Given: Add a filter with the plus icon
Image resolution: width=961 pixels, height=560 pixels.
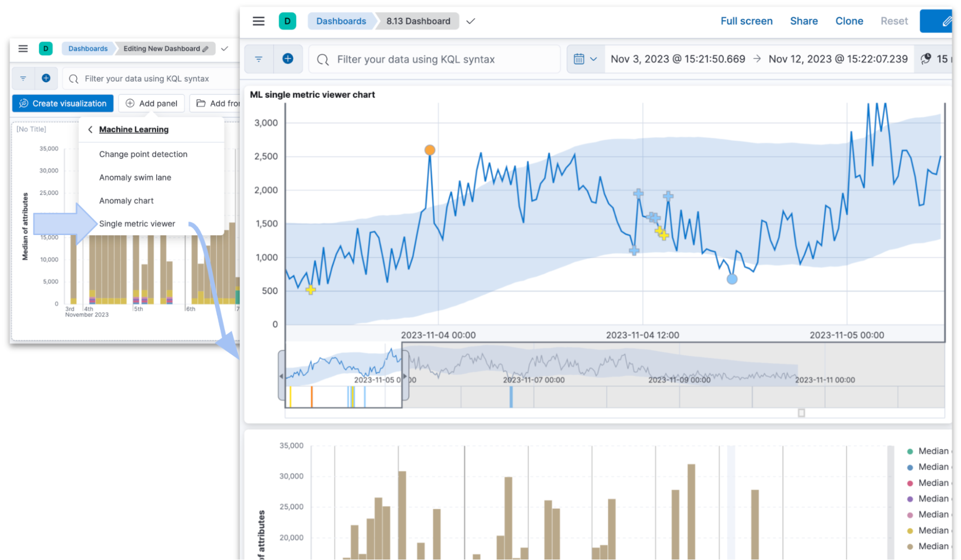Looking at the screenshot, I should click(287, 59).
